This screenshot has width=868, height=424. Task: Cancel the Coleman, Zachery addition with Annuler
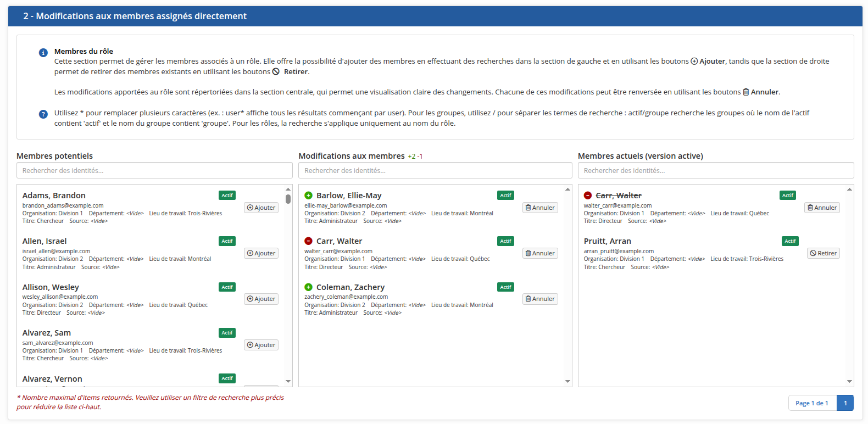[x=540, y=299]
